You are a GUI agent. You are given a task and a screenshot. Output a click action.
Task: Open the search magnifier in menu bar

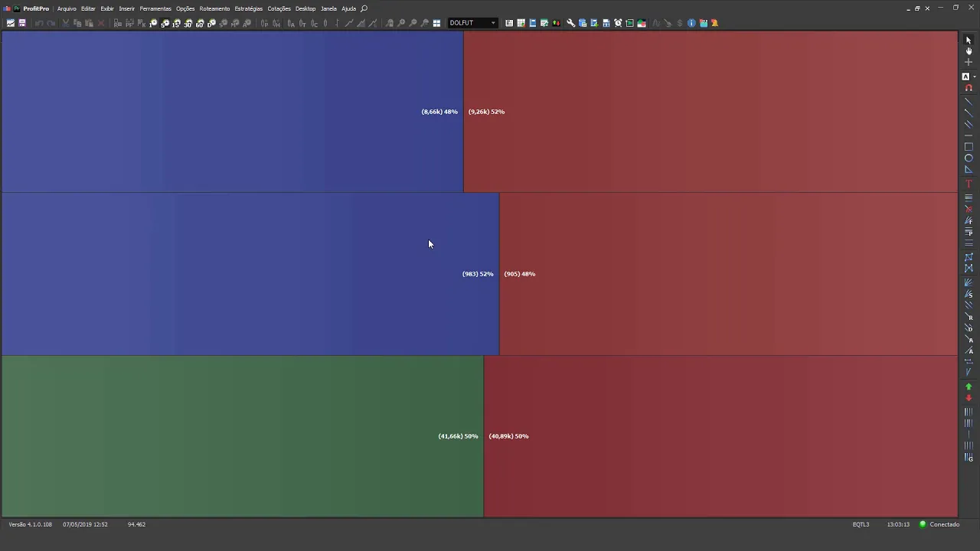(x=364, y=8)
